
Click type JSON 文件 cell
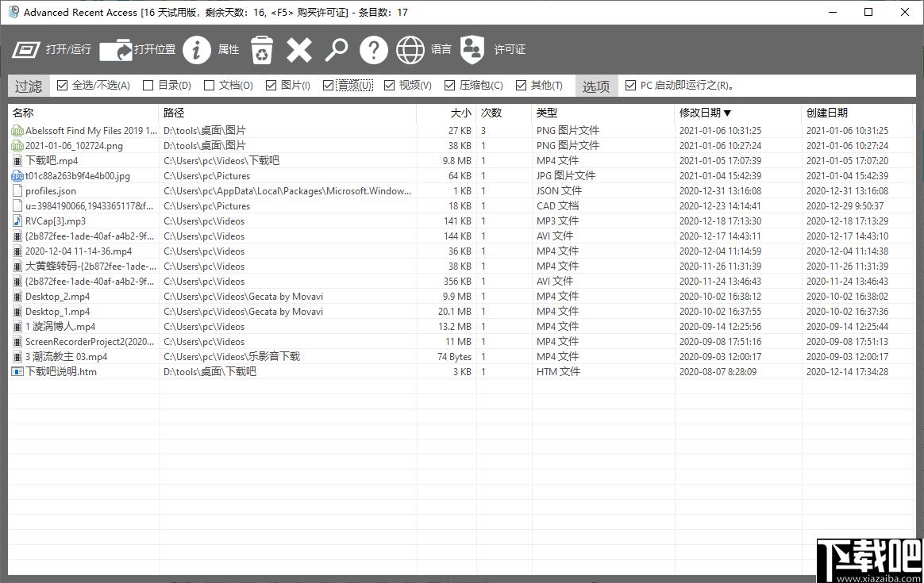[559, 191]
